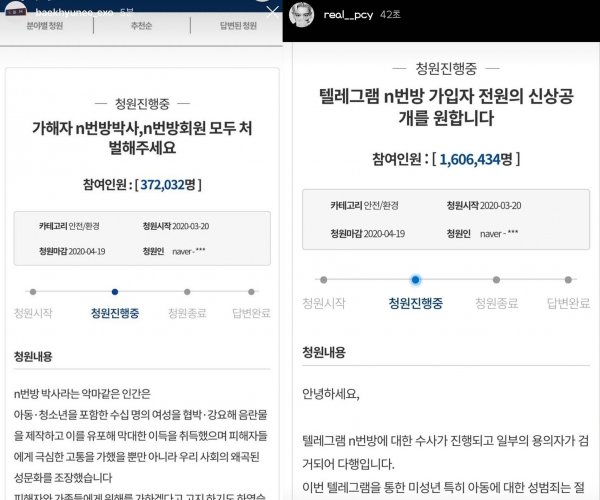
Task: Switch to the 답변된 청원 tab
Action: pos(238,26)
